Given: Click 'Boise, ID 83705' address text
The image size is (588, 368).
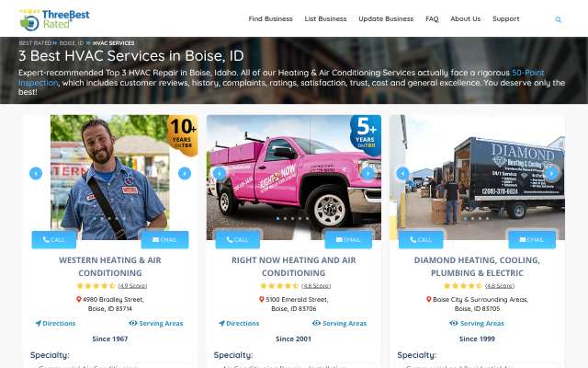Looking at the screenshot, I should click(477, 309).
